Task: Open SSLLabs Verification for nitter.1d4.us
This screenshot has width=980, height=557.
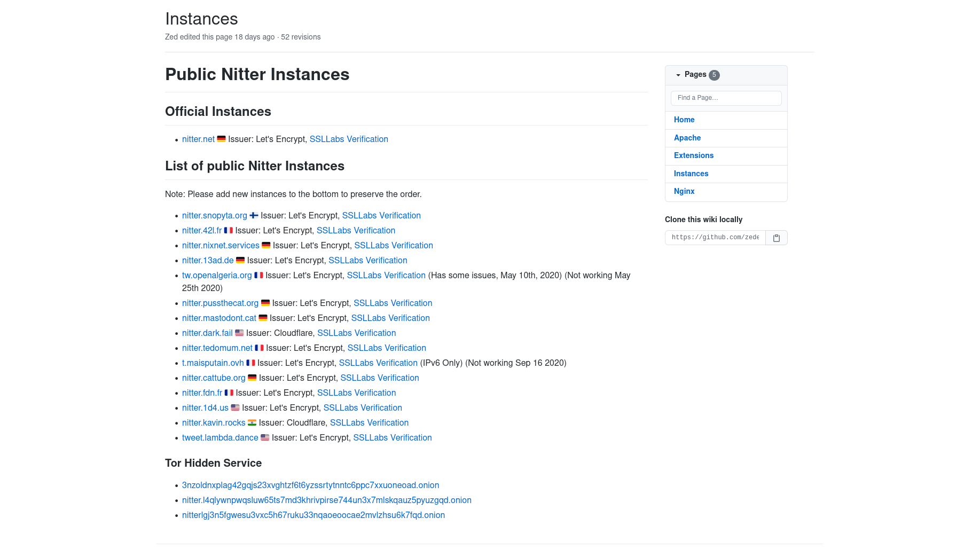Action: pyautogui.click(x=363, y=407)
